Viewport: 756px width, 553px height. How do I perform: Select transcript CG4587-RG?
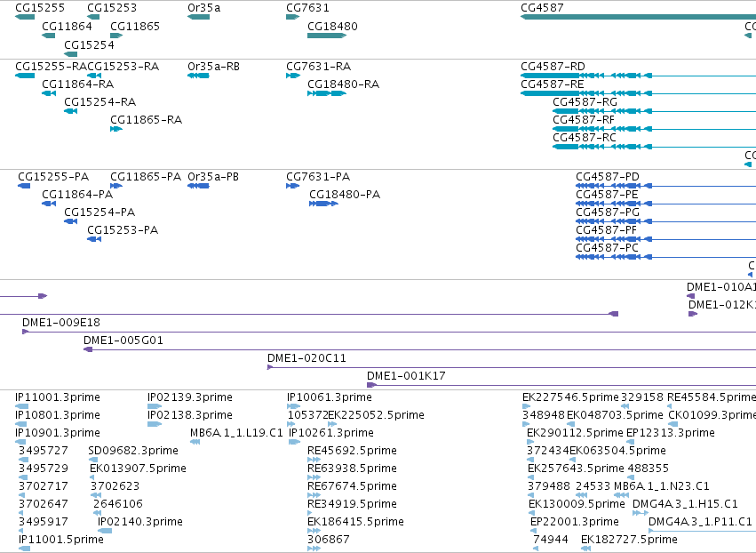pos(654,111)
